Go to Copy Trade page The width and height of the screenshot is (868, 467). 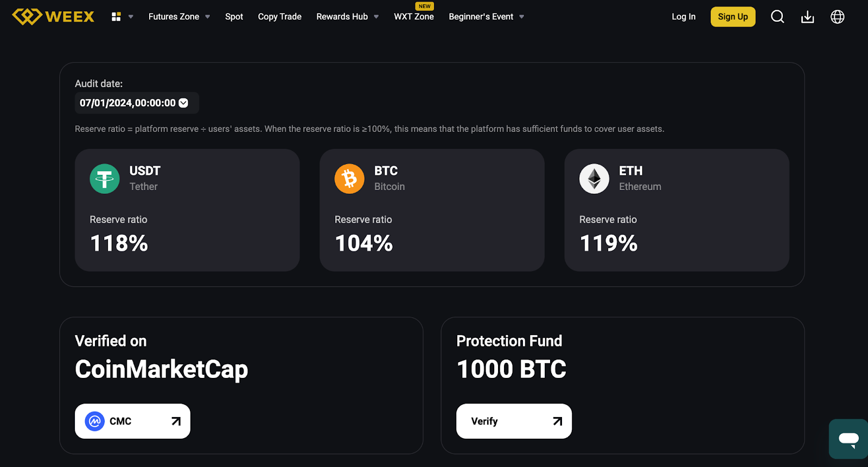coord(279,17)
